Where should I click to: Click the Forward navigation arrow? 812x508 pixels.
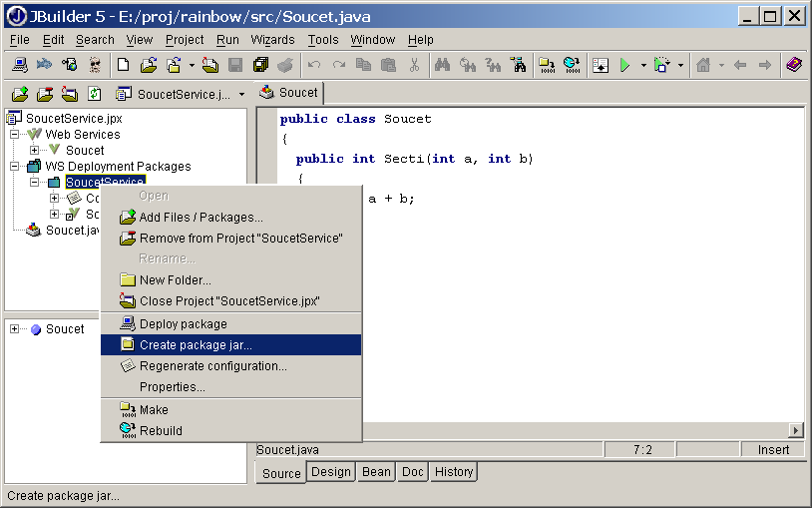point(765,65)
